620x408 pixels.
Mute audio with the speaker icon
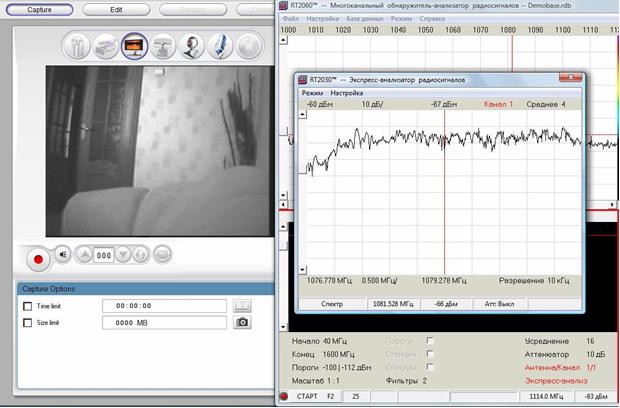63,255
